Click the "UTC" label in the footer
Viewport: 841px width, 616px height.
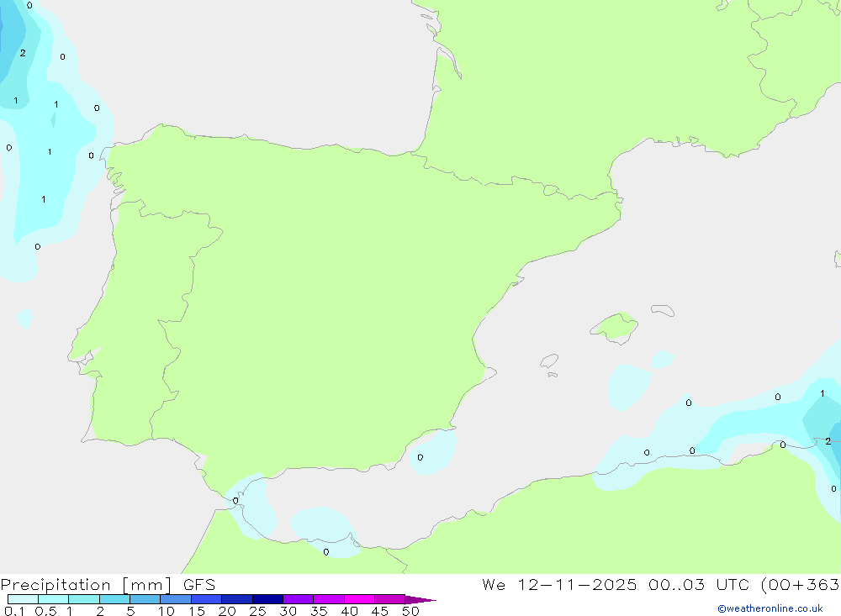point(733,584)
